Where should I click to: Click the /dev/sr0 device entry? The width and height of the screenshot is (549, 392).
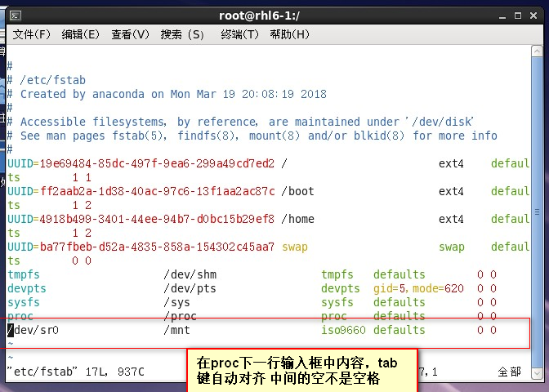(x=33, y=330)
